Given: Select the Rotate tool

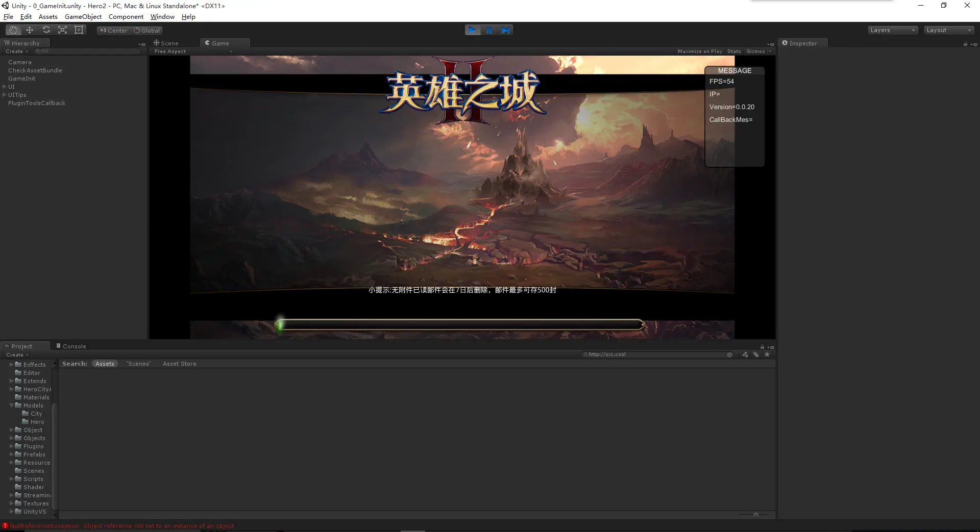Looking at the screenshot, I should point(46,30).
